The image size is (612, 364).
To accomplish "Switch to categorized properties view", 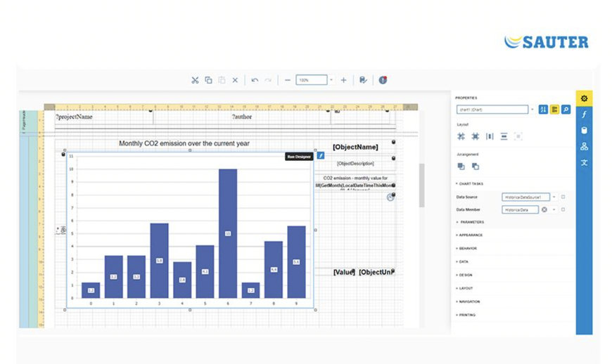I will click(x=554, y=110).
